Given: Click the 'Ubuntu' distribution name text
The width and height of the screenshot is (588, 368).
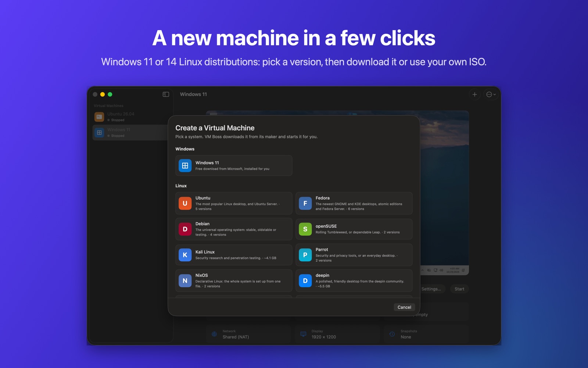Looking at the screenshot, I should coord(203,198).
